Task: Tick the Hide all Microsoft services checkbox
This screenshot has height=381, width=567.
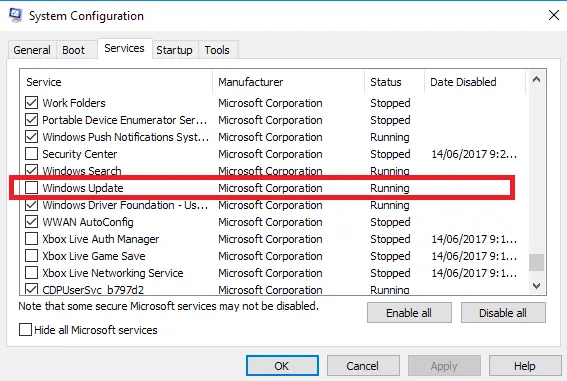Action: pos(25,330)
